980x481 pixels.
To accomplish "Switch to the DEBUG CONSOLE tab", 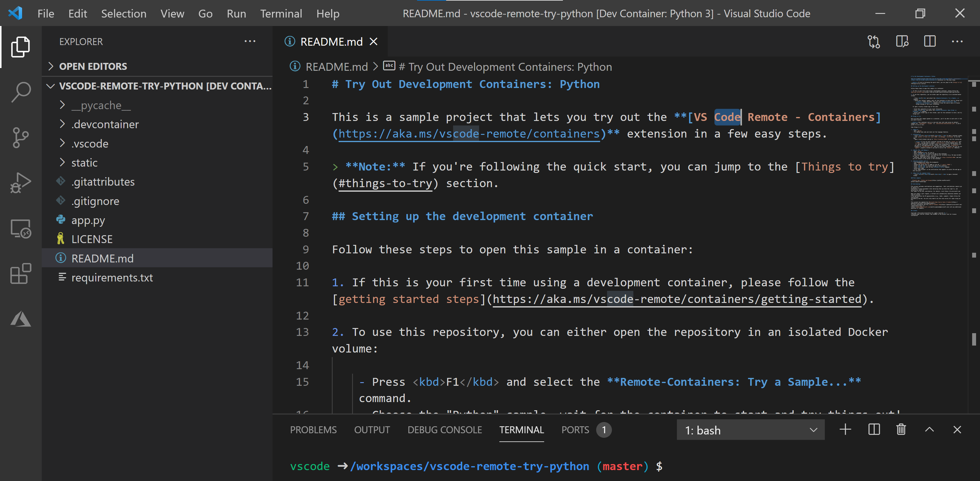I will 444,430.
